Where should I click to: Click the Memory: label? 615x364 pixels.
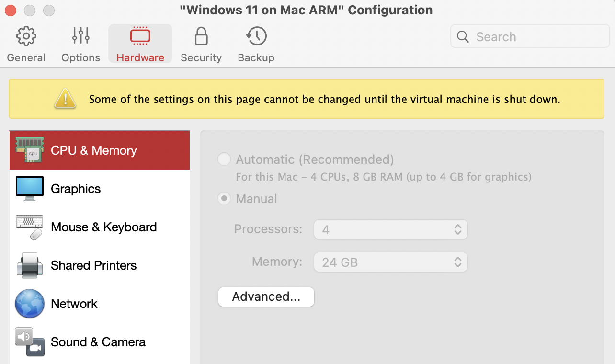pyautogui.click(x=277, y=262)
